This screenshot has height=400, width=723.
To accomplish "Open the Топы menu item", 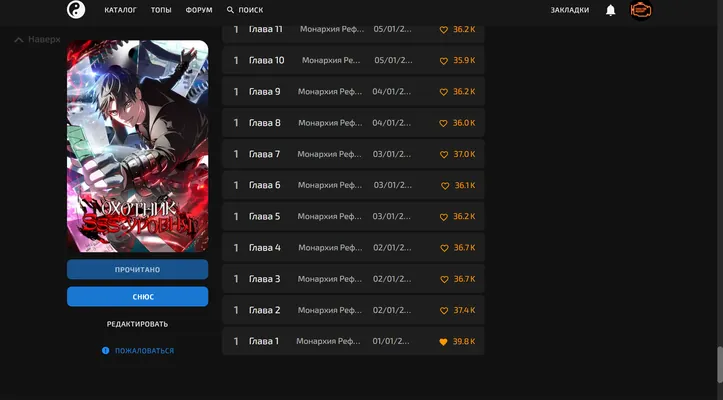I will pyautogui.click(x=161, y=10).
